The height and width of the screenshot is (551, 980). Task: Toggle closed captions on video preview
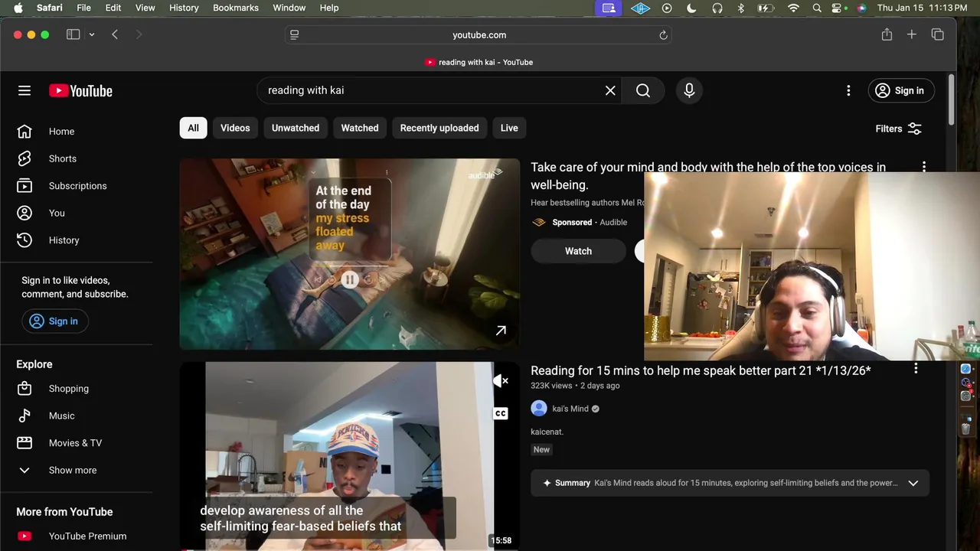(501, 413)
